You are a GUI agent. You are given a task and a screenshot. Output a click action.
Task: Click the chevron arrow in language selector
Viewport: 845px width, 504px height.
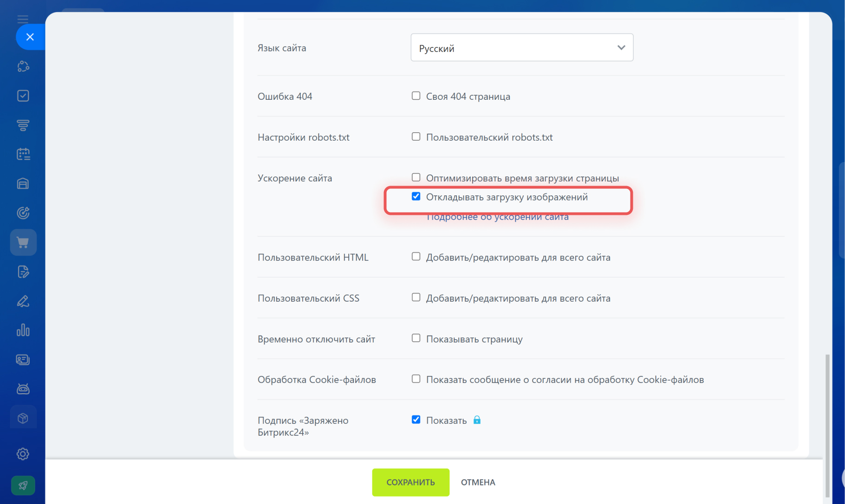pyautogui.click(x=621, y=48)
